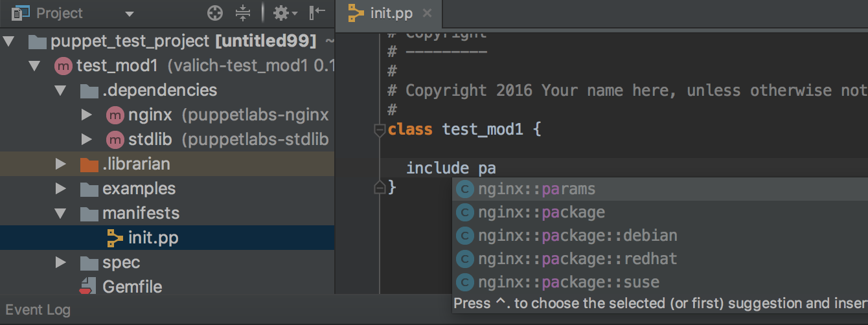Click the init.pp file icon in tree
Viewport: 868px width, 325px height.
pos(115,238)
